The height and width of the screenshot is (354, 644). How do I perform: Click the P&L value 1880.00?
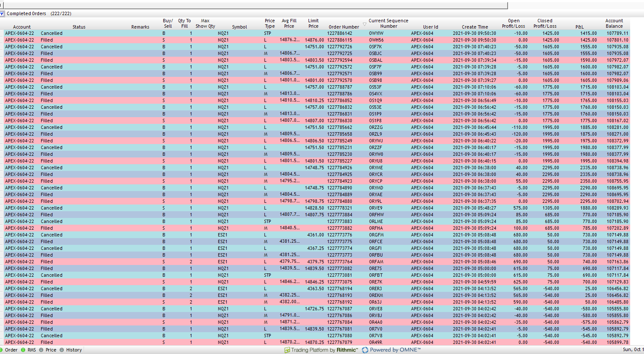tap(589, 208)
